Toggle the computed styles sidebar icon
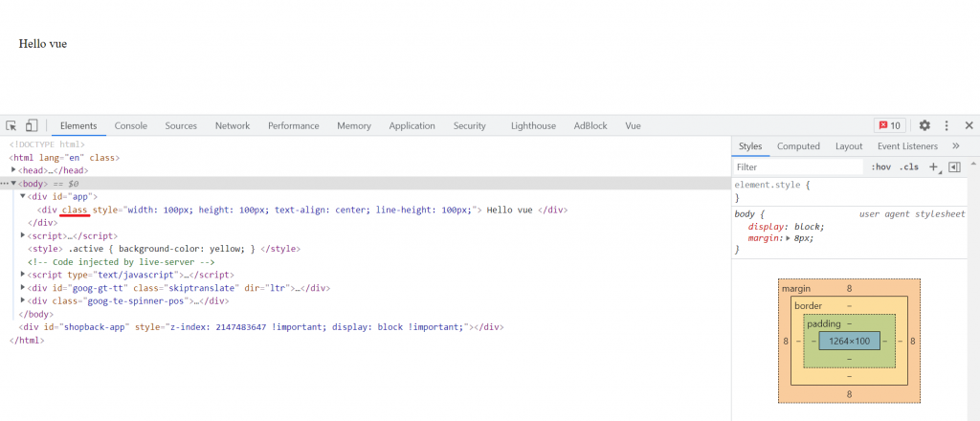Image resolution: width=980 pixels, height=421 pixels. pos(954,166)
